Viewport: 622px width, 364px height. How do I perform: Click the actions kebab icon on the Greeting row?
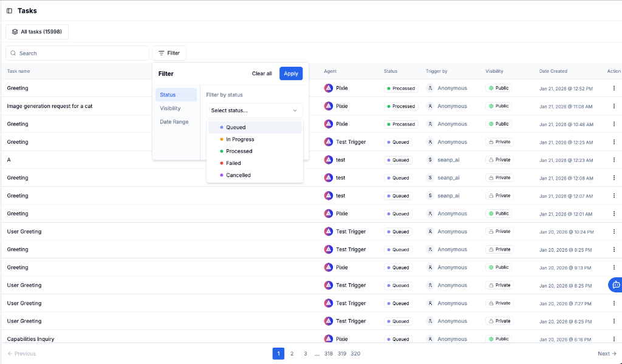tap(614, 88)
